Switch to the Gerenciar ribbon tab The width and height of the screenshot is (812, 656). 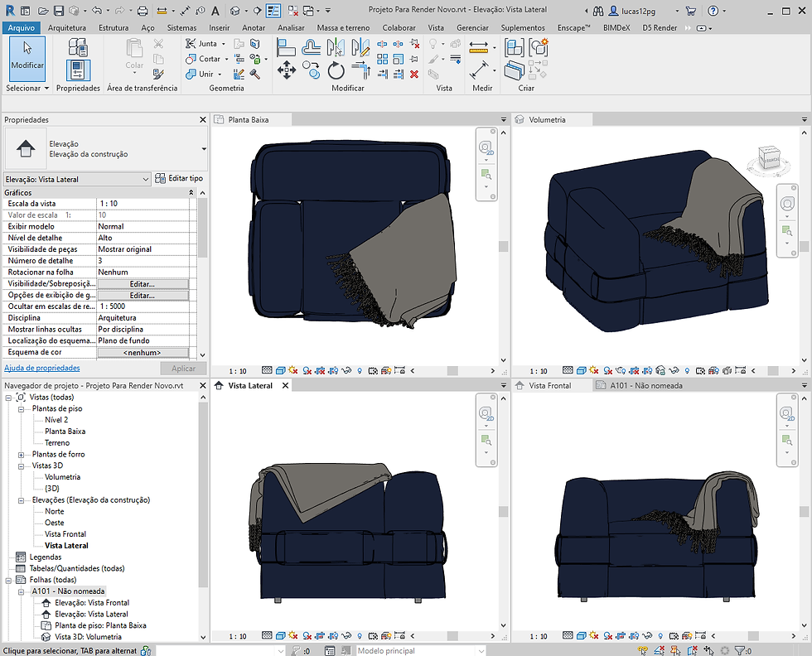click(x=472, y=28)
